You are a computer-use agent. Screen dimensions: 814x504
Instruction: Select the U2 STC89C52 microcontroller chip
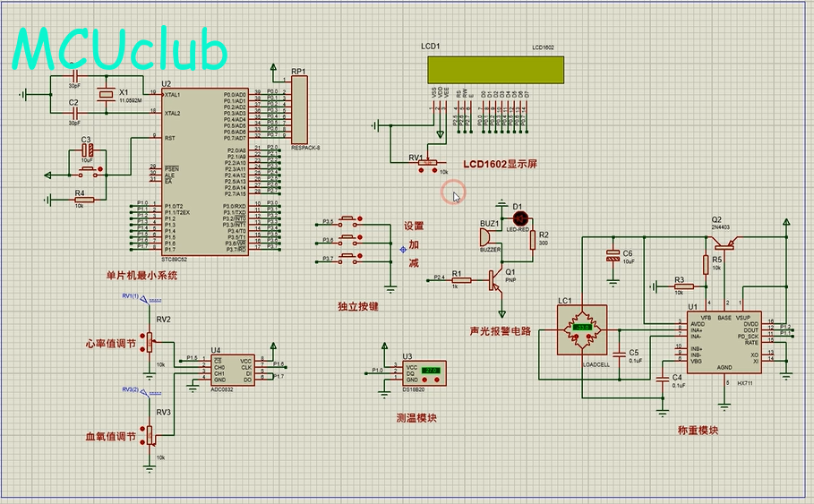pyautogui.click(x=204, y=171)
